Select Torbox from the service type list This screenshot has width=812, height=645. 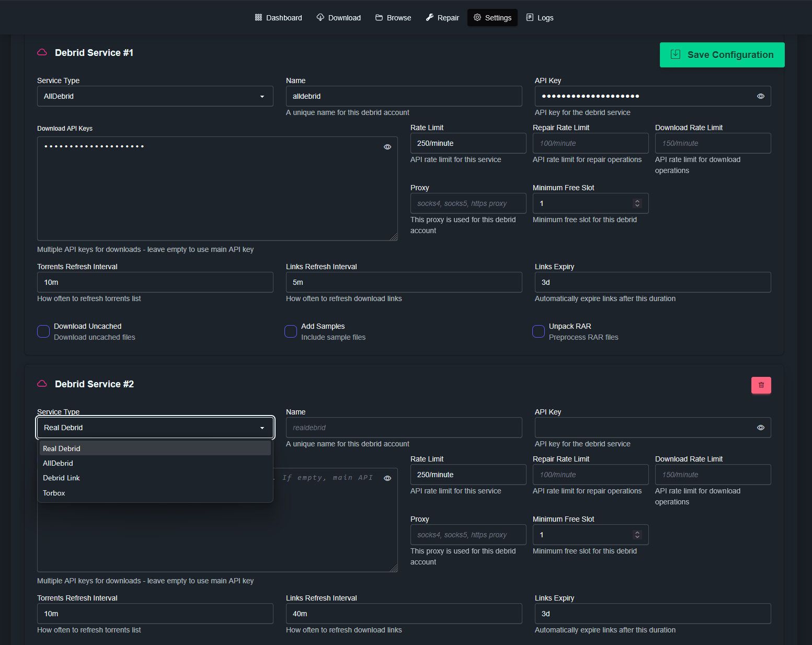tap(54, 493)
